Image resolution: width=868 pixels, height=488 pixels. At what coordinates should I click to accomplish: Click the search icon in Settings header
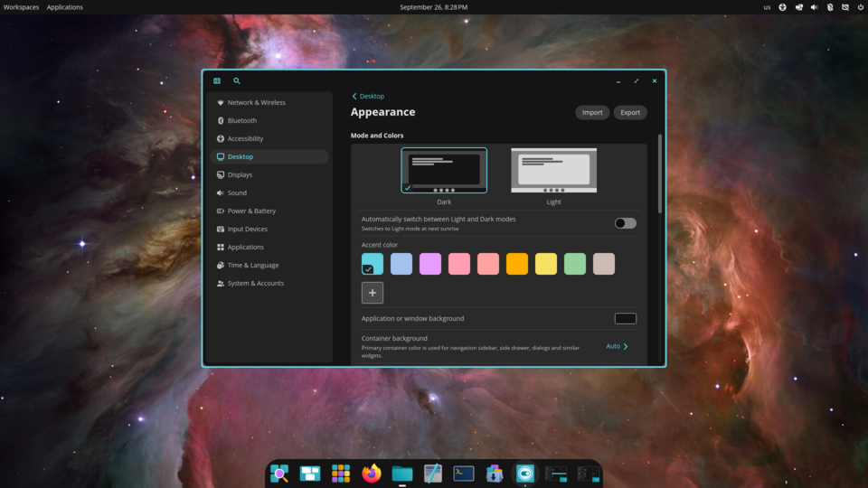coord(237,81)
